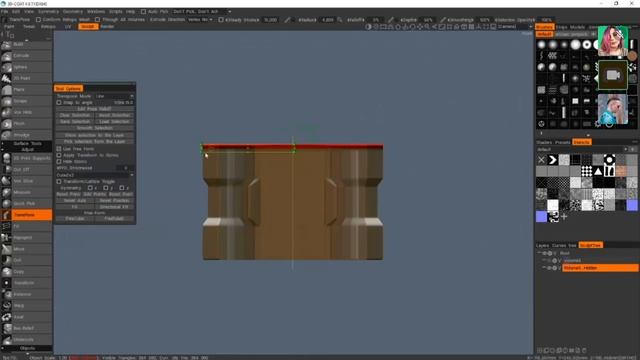Toggle Auto Pick checkbox
The height and width of the screenshot is (360, 640).
143,11
